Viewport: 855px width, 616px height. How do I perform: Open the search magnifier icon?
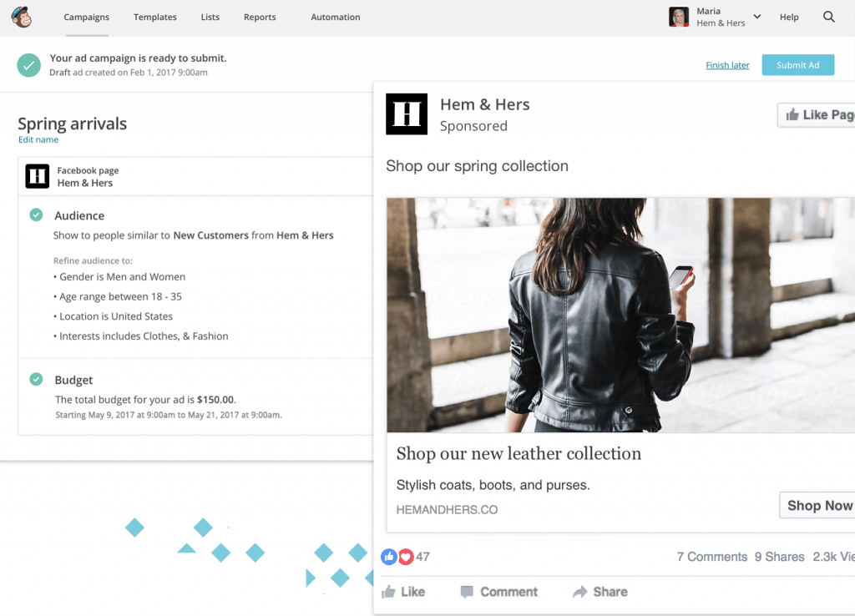point(829,17)
